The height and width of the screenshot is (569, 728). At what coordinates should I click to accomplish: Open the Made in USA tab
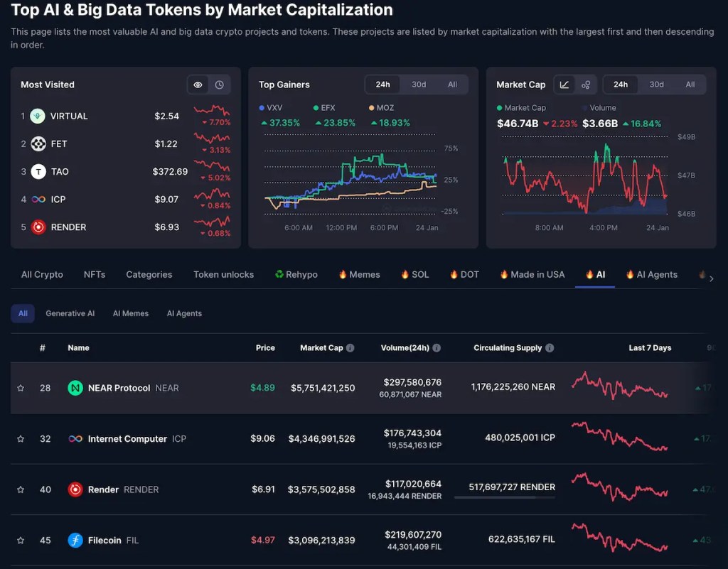pyautogui.click(x=532, y=274)
